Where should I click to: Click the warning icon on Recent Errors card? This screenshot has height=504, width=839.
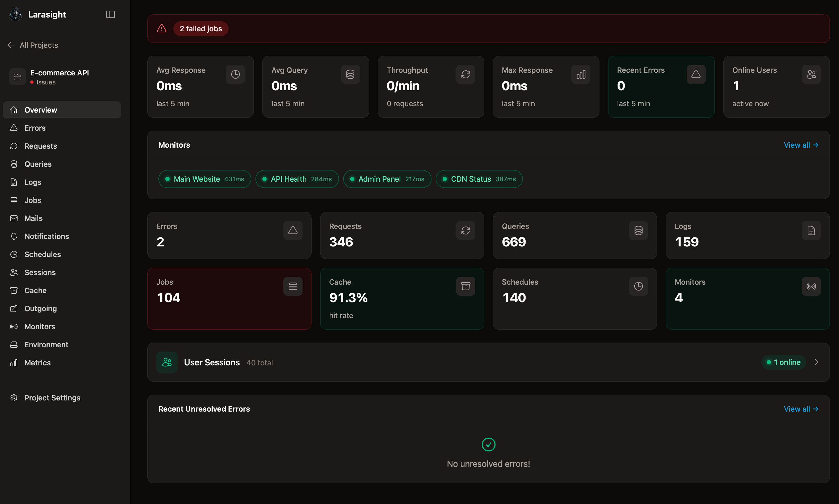click(x=696, y=74)
